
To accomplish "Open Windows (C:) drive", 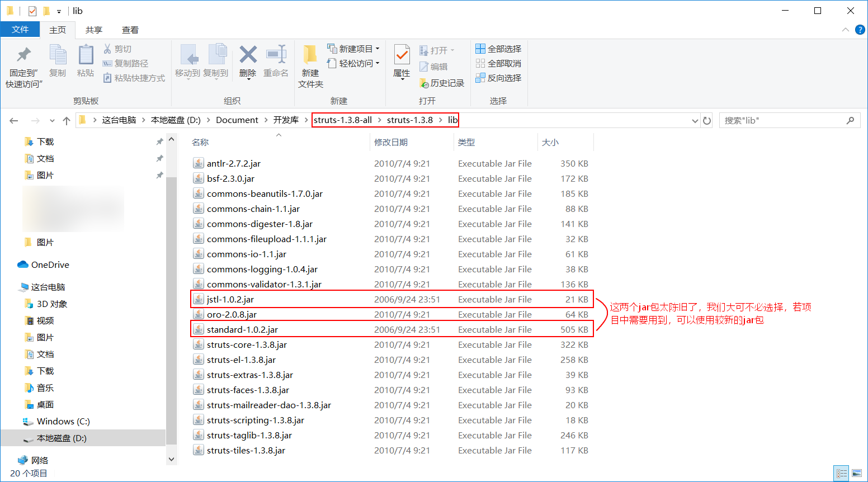I will click(56, 422).
